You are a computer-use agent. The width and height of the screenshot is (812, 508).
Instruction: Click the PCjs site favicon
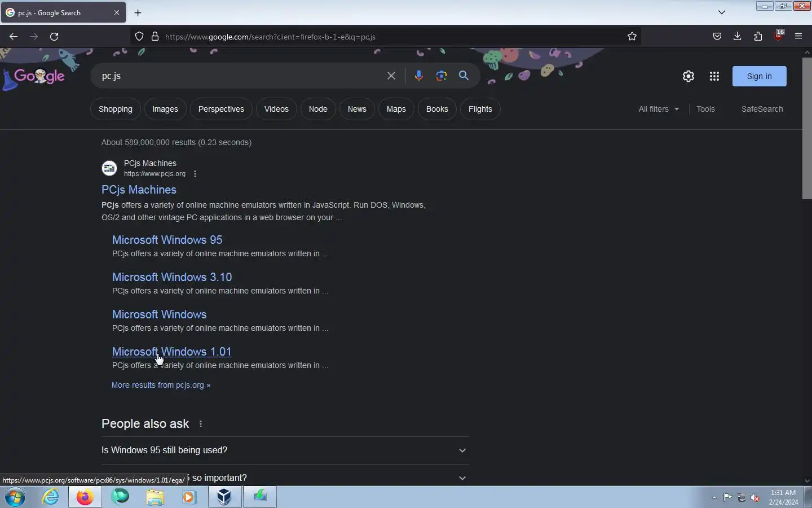(109, 168)
